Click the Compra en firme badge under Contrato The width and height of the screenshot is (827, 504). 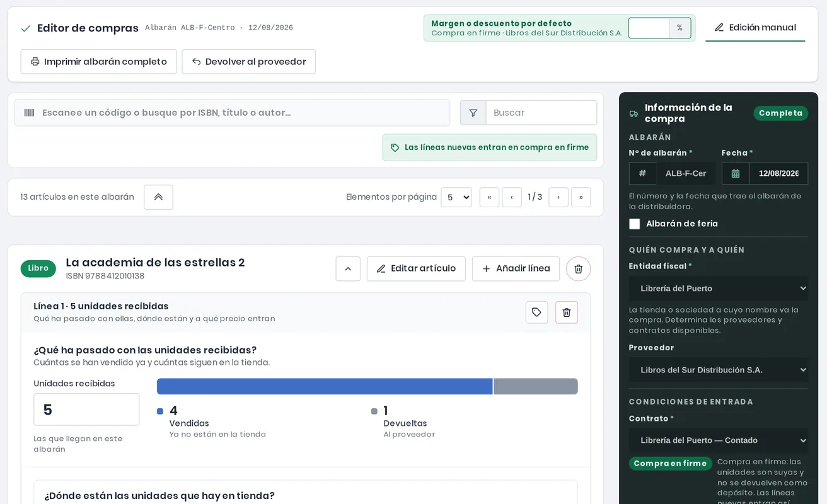670,464
